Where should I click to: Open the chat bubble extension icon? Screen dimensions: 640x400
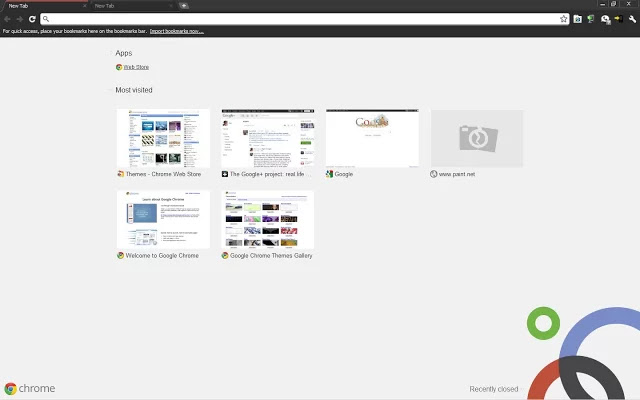605,19
